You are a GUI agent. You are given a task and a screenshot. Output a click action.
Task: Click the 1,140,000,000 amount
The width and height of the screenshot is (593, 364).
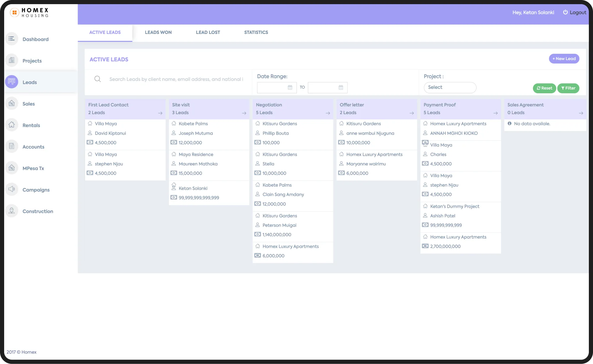[277, 234]
